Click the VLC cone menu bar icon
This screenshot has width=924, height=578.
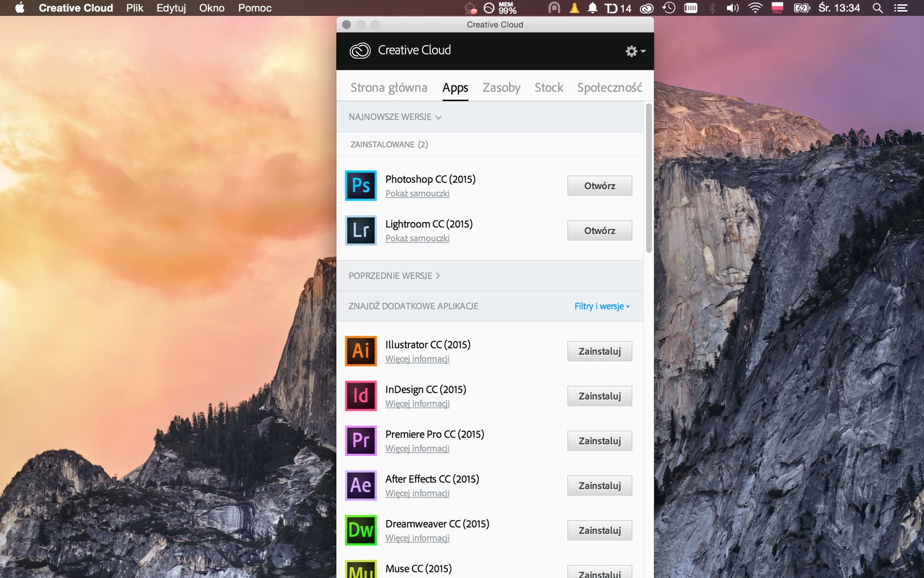[574, 8]
